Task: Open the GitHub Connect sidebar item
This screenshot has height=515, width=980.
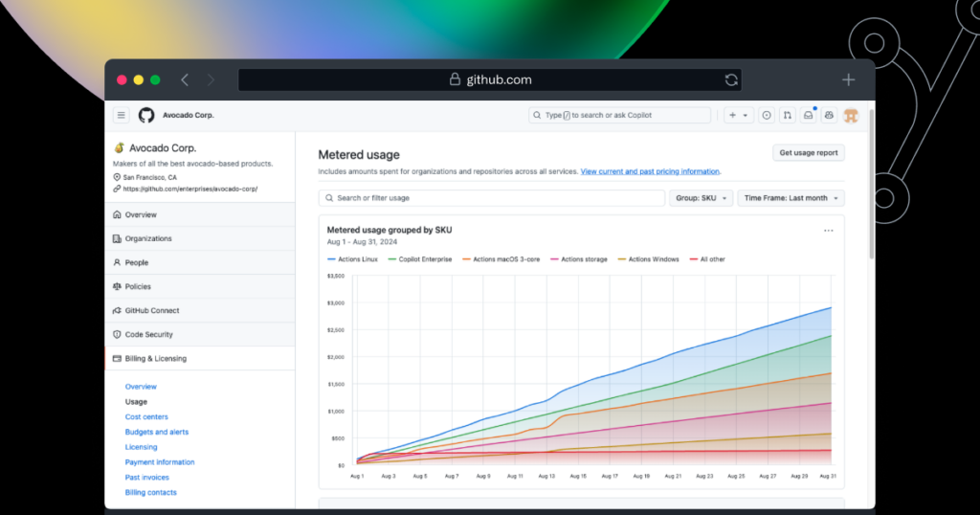Action: (x=200, y=310)
